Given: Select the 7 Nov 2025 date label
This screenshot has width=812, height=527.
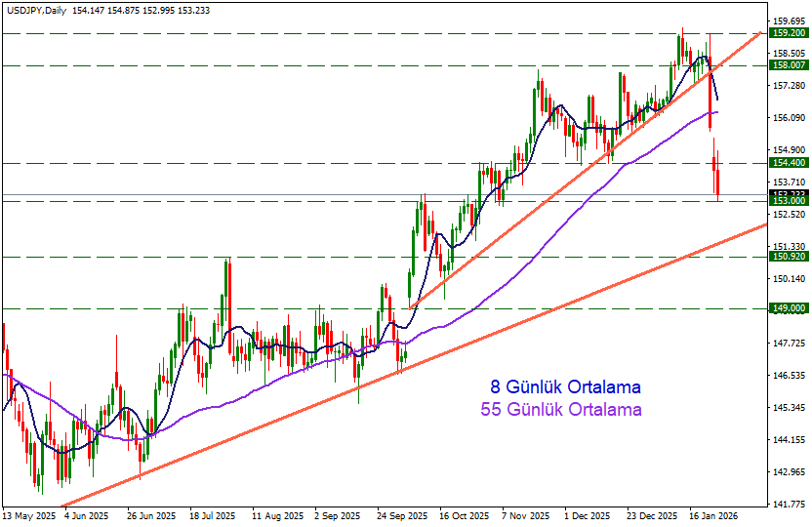Looking at the screenshot, I should [525, 515].
